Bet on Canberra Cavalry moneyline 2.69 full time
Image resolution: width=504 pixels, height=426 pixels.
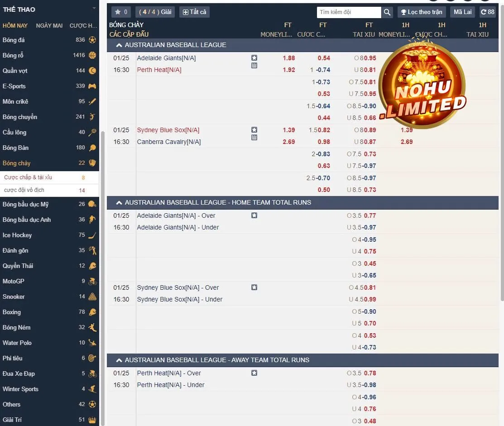point(288,142)
